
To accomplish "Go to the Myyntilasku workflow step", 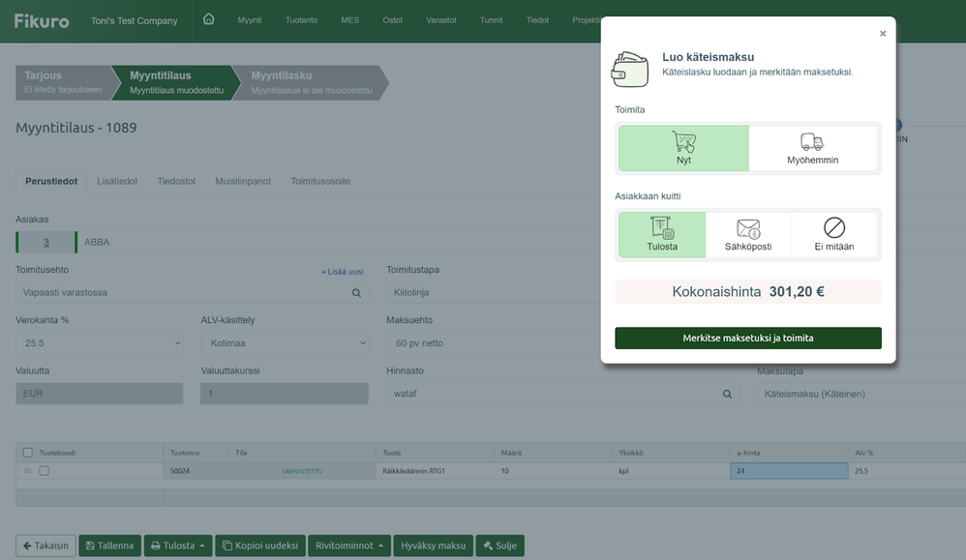I will point(311,82).
